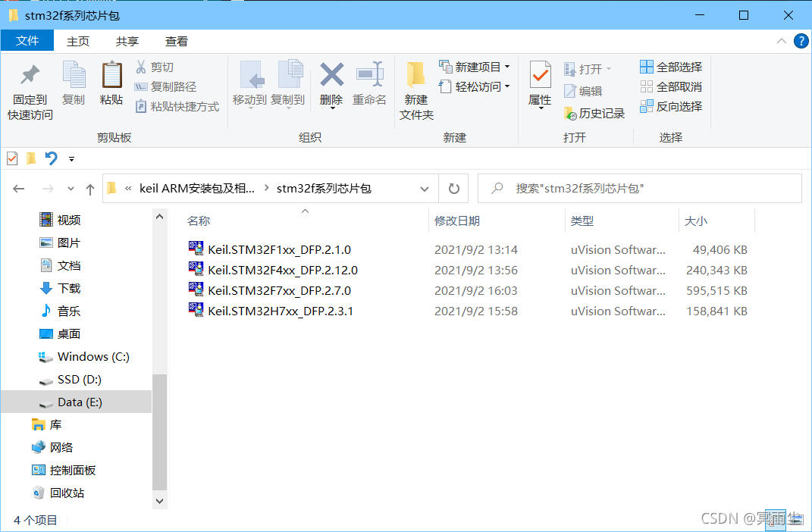Switch to Share (共享) tab

coord(127,42)
